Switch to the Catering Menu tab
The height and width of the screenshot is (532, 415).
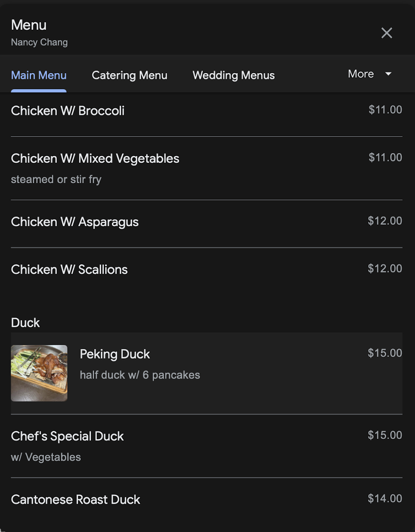[x=129, y=75]
